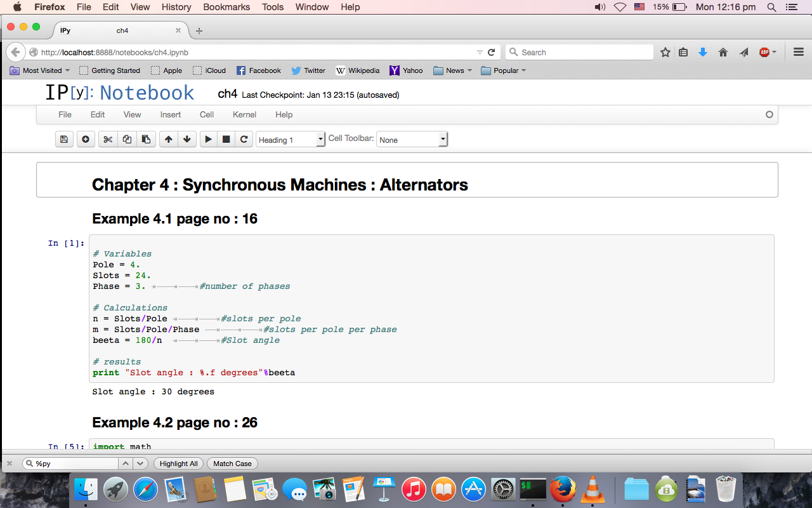This screenshot has height=508, width=812.
Task: Open the Kernel menu in notebook
Action: click(x=244, y=115)
